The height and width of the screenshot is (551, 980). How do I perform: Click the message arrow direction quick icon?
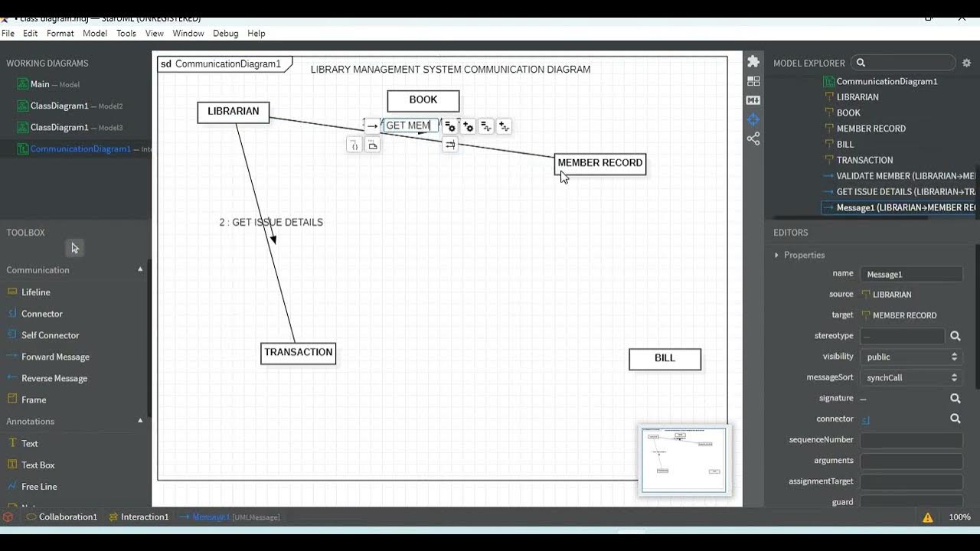(372, 126)
